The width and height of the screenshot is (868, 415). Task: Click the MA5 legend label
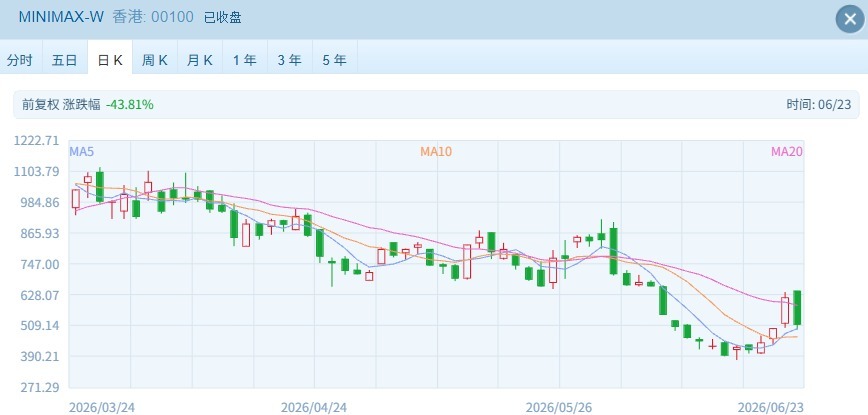(x=80, y=152)
